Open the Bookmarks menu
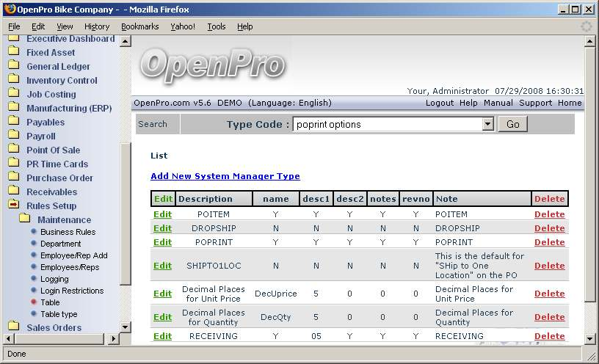599x364 pixels. 139,26
